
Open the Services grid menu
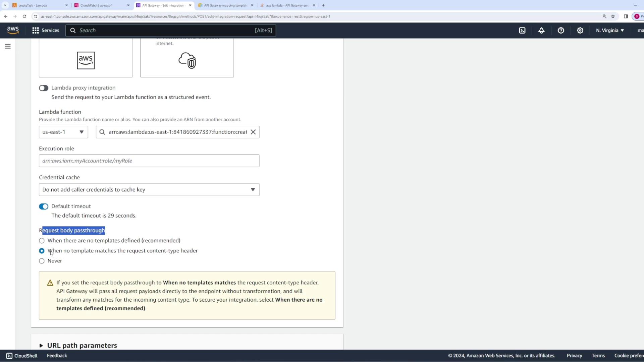[46, 31]
